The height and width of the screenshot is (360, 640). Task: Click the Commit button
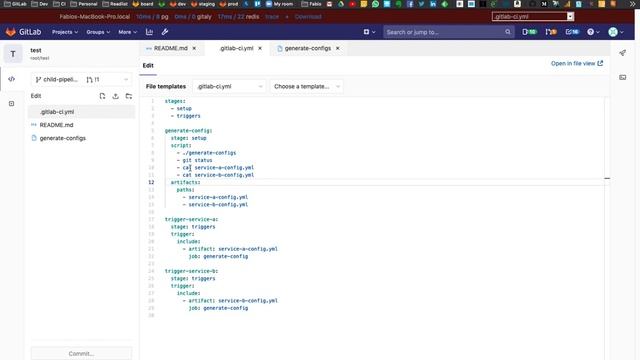click(81, 353)
